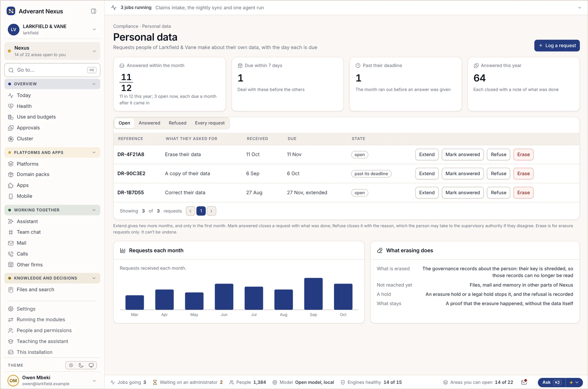Open Today via its pulse icon
The height and width of the screenshot is (389, 588).
tap(11, 95)
